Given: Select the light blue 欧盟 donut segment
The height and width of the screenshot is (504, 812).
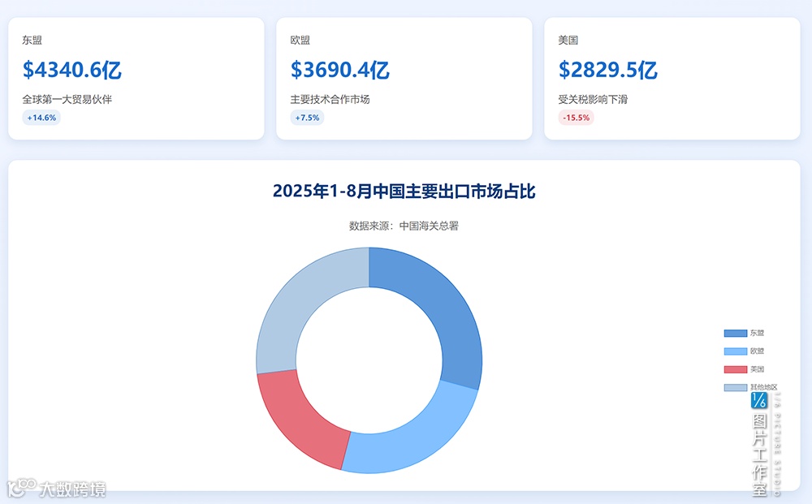Looking at the screenshot, I should click(414, 440).
